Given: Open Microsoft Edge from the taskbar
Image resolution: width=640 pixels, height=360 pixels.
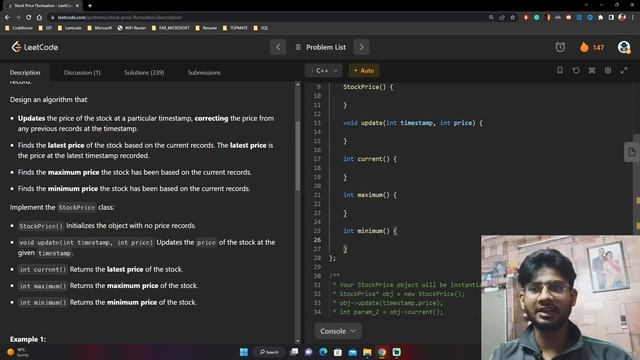Looking at the screenshot, I should click(323, 352).
